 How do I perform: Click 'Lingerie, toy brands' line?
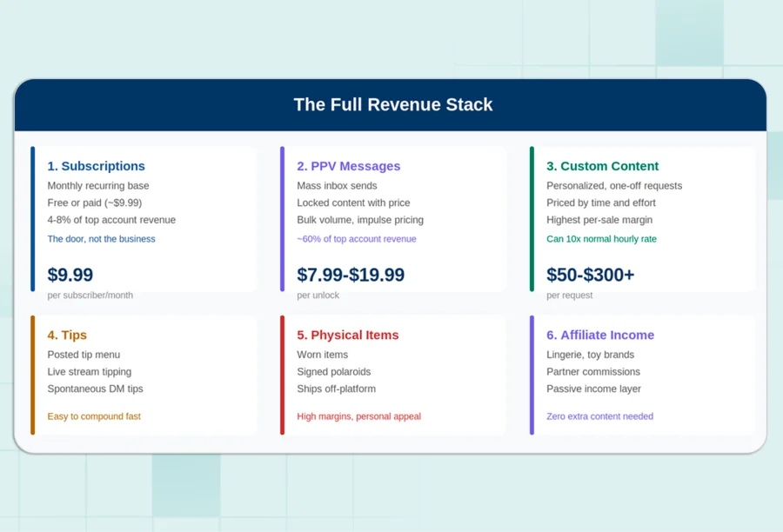590,355
